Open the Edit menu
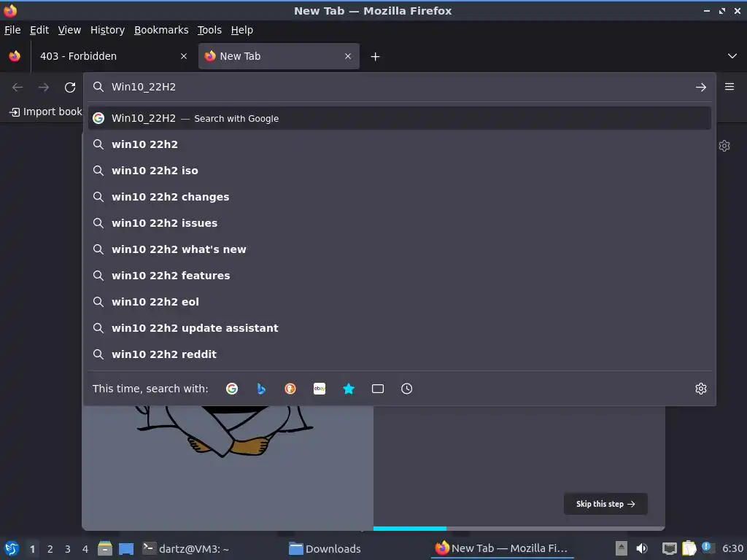The width and height of the screenshot is (747, 560). [39, 30]
